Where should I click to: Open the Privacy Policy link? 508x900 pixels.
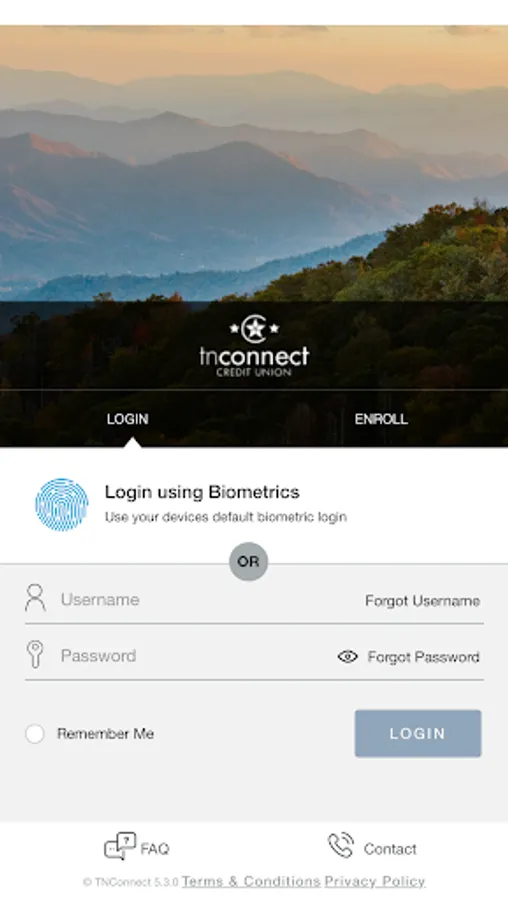coord(375,881)
